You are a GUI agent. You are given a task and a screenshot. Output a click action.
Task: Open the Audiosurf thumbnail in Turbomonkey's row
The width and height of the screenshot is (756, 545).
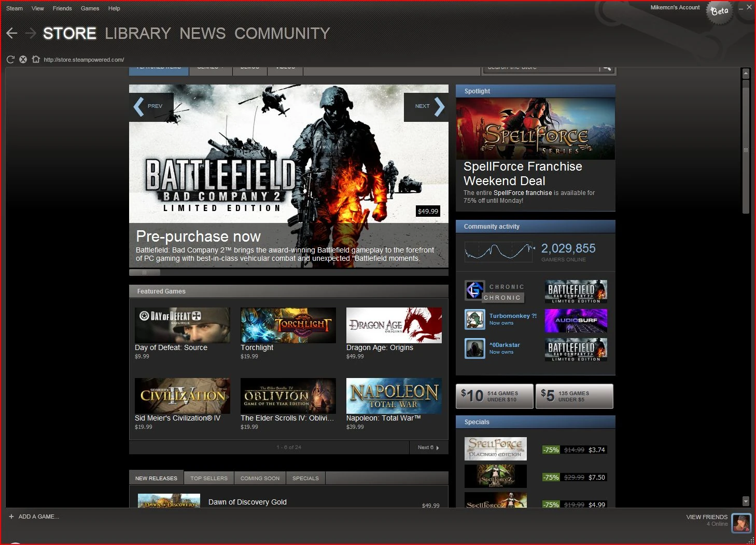coord(576,320)
